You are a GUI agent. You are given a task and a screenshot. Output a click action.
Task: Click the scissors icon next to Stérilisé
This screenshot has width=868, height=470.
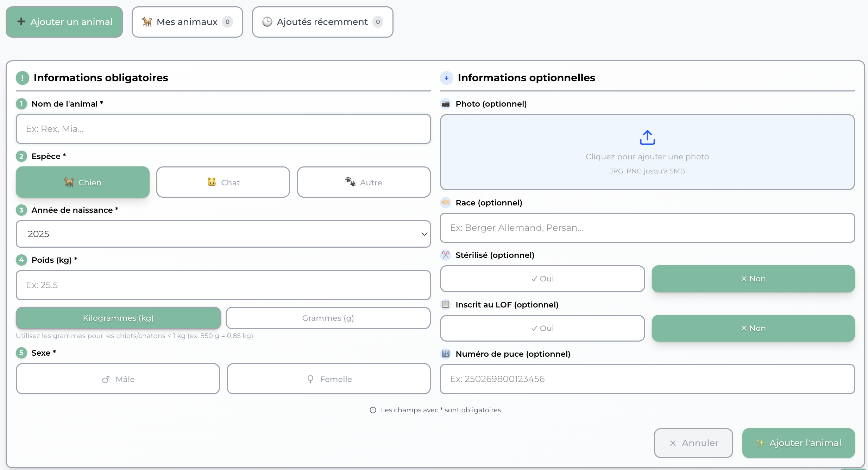coord(446,255)
